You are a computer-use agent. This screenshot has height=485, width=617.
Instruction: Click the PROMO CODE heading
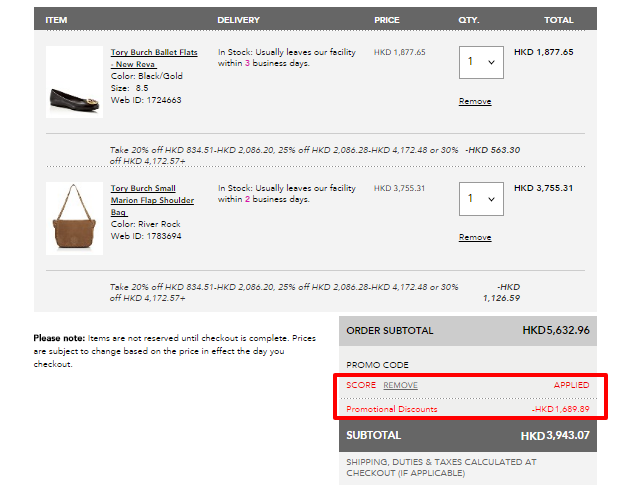pos(377,365)
